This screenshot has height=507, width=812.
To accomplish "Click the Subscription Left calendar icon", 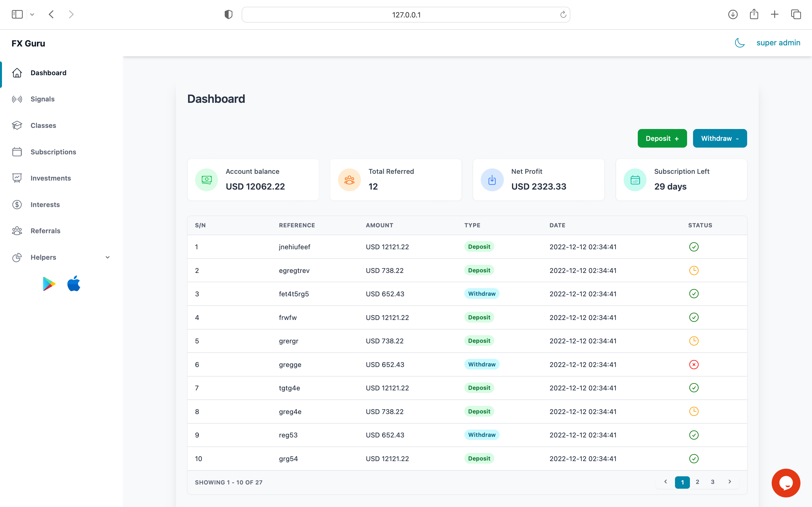I will [x=635, y=180].
